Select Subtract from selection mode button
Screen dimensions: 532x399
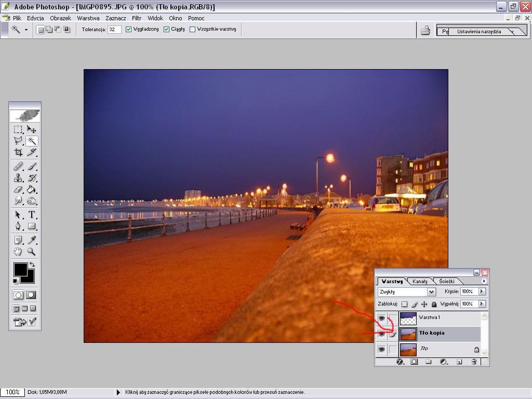pyautogui.click(x=58, y=30)
